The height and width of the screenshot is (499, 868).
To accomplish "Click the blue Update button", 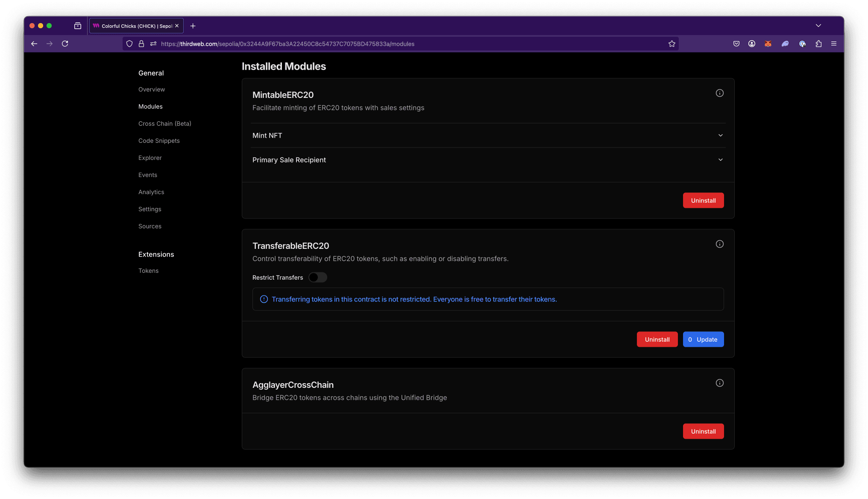I will [x=703, y=340].
